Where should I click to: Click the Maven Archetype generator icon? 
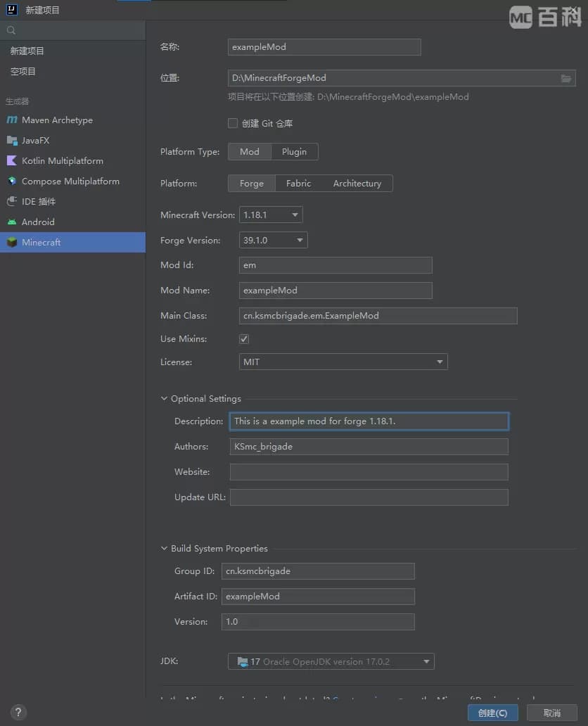[12, 120]
